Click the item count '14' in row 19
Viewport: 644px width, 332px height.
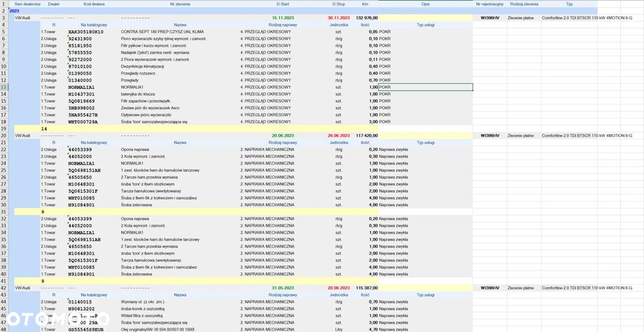pyautogui.click(x=44, y=128)
